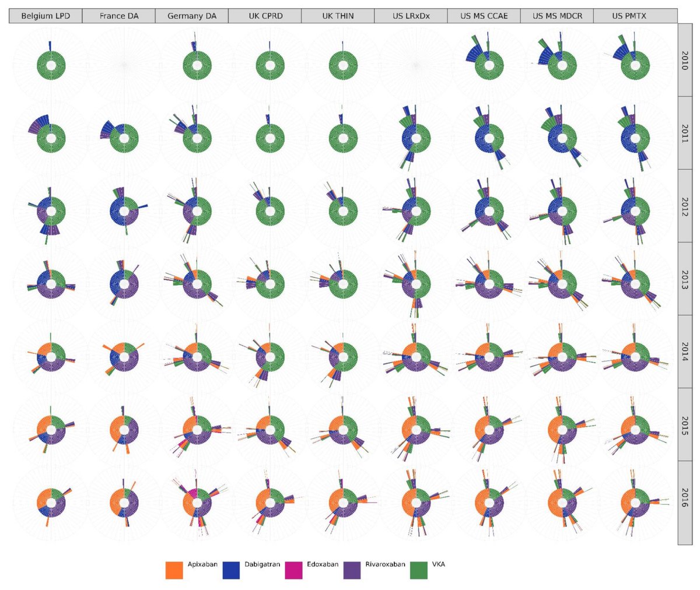Select the UK THIN polar chart for 2011

[x=342, y=137]
